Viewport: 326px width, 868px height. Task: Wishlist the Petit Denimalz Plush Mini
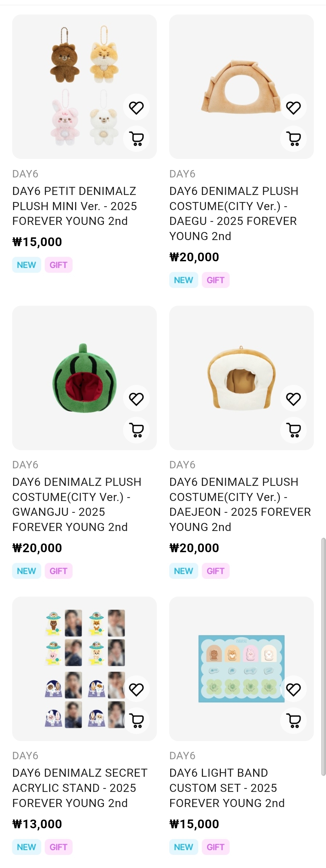136,107
